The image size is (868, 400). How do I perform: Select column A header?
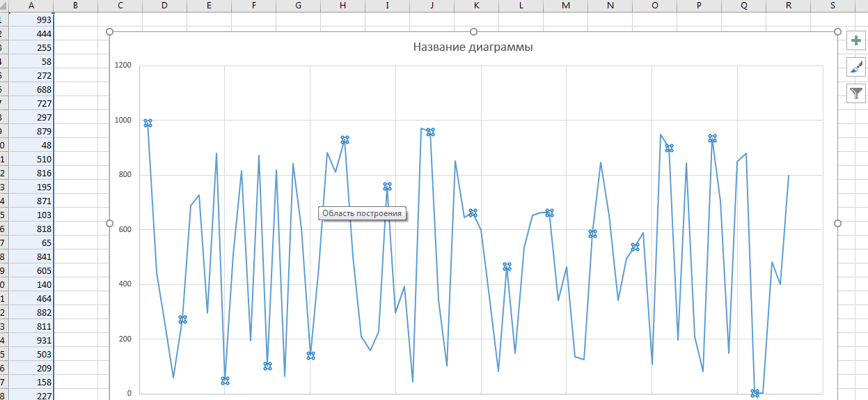32,6
